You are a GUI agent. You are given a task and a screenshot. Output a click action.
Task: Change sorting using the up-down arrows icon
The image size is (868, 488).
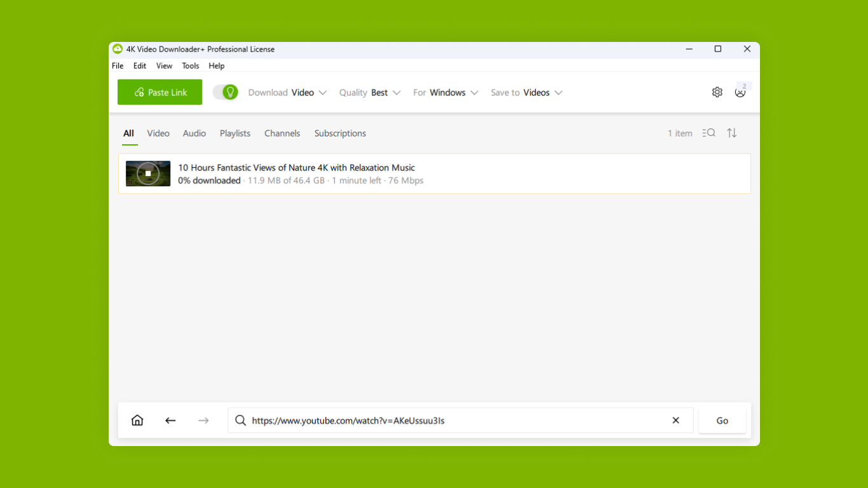(x=731, y=133)
